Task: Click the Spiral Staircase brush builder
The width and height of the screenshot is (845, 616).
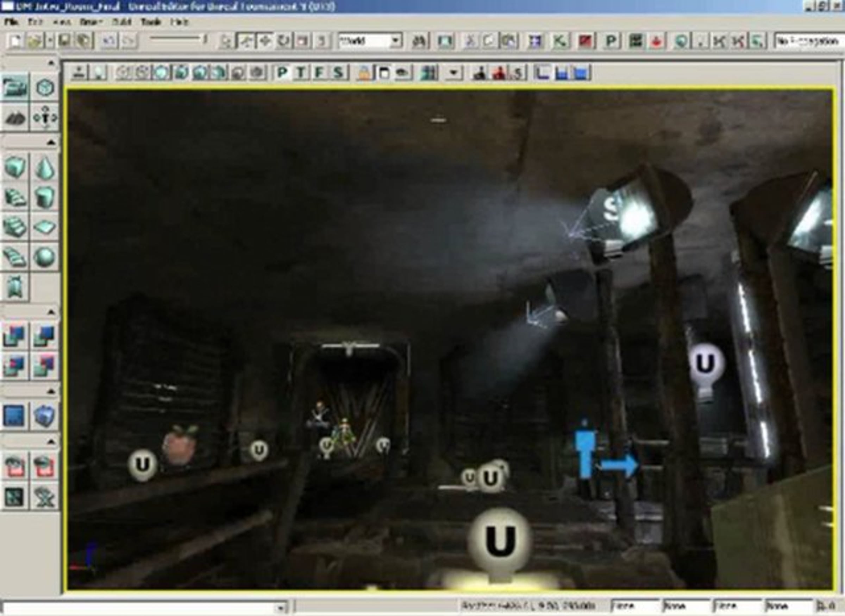Action: coord(15,256)
